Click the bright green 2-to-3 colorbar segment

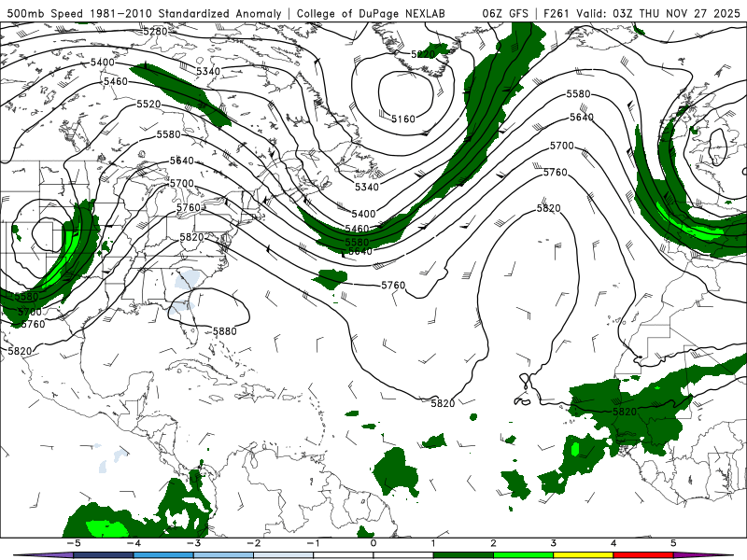523,555
